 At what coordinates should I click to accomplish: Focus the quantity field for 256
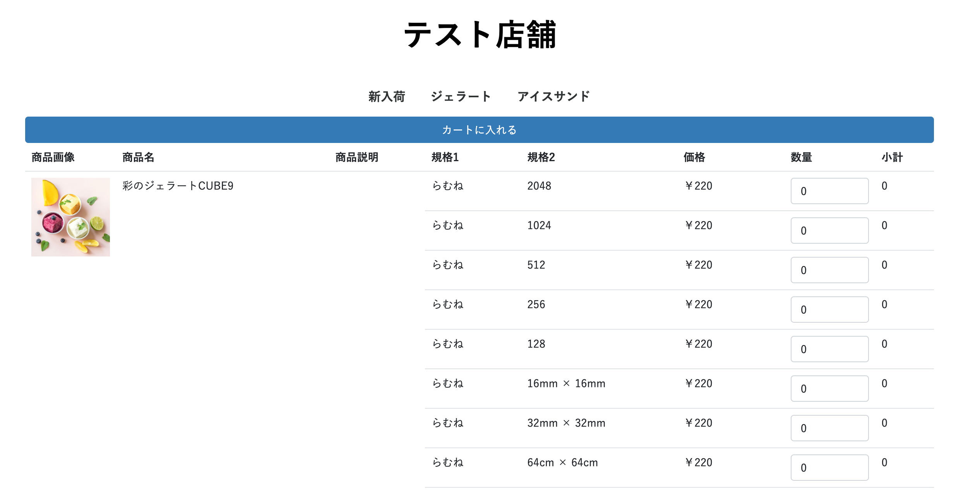click(829, 310)
